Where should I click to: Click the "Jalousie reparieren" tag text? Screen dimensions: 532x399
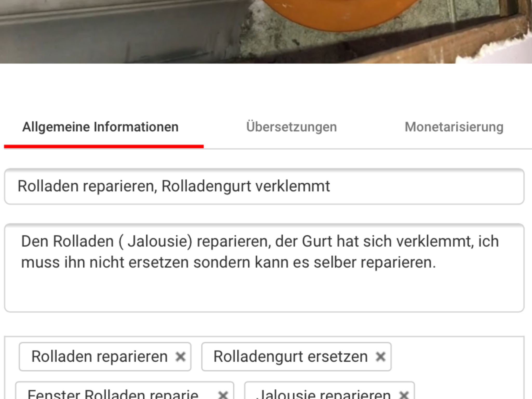323,395
